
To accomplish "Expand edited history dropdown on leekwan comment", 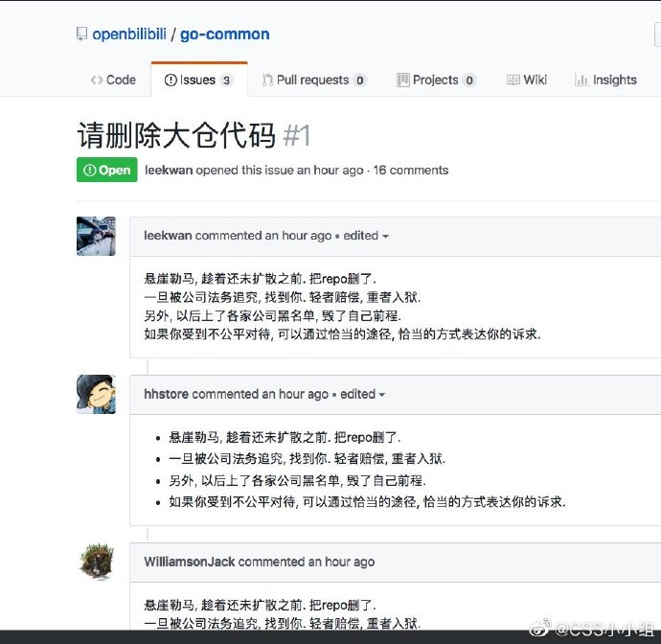I will 366,236.
